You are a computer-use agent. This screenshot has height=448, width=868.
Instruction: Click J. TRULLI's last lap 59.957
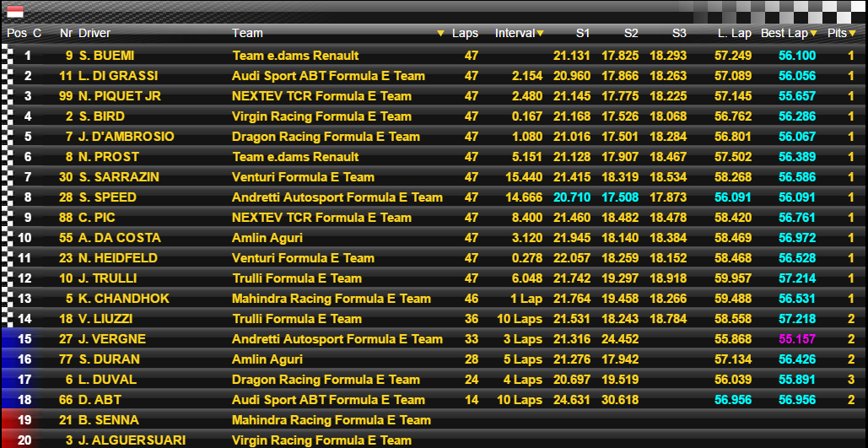(x=733, y=278)
